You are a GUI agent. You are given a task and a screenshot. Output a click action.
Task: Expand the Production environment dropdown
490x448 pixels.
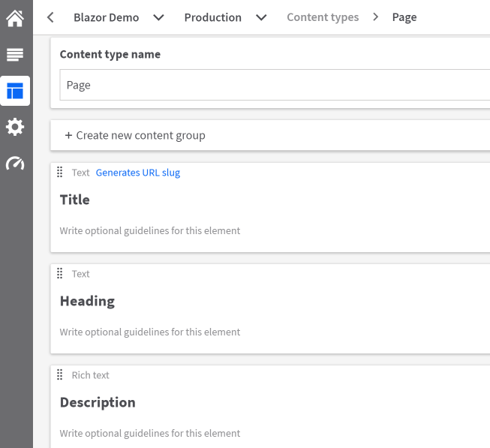click(x=261, y=17)
